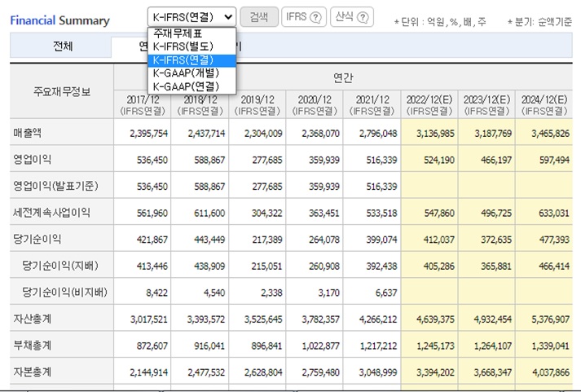Click the 주요재무정보 header cell
This screenshot has width=581, height=392.
click(x=62, y=91)
